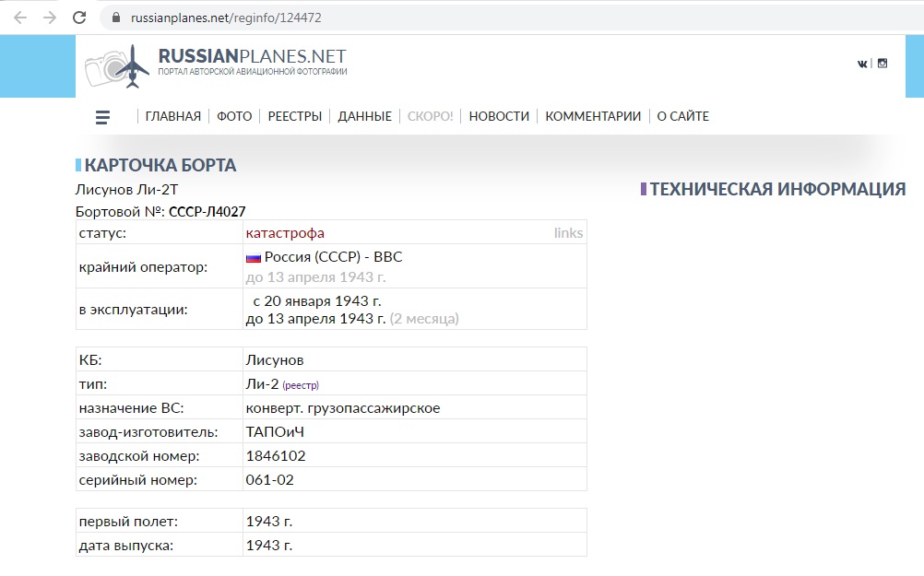Image resolution: width=924 pixels, height=576 pixels.
Task: Click the статус: row label
Action: (x=102, y=233)
